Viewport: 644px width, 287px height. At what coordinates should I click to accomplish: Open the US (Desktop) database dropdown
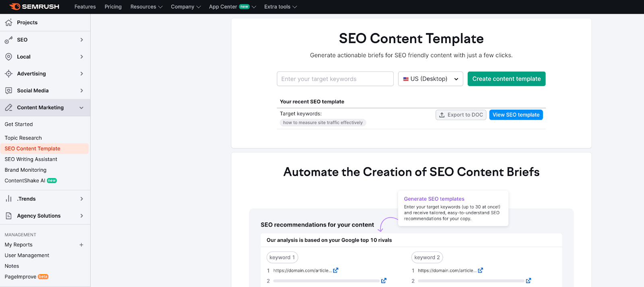tap(430, 79)
